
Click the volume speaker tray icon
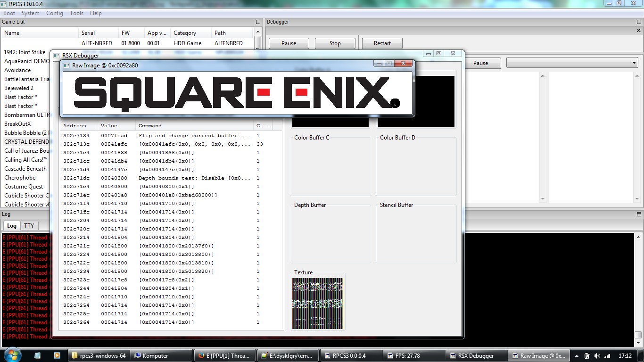tap(597, 356)
